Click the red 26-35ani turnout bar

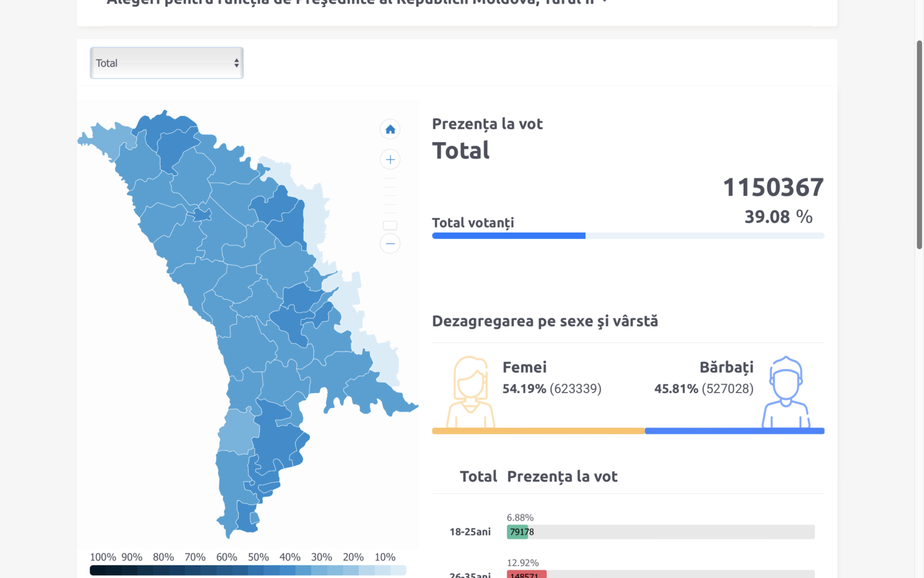pyautogui.click(x=526, y=574)
